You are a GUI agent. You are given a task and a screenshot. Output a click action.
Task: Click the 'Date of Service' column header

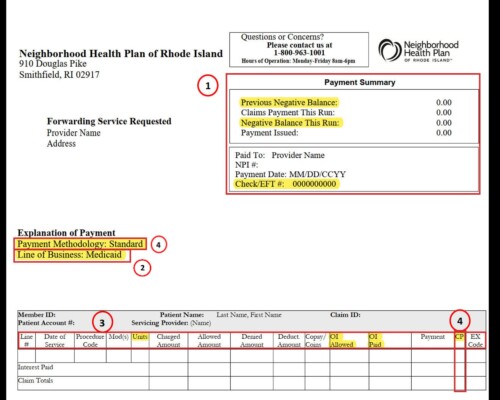tap(55, 341)
